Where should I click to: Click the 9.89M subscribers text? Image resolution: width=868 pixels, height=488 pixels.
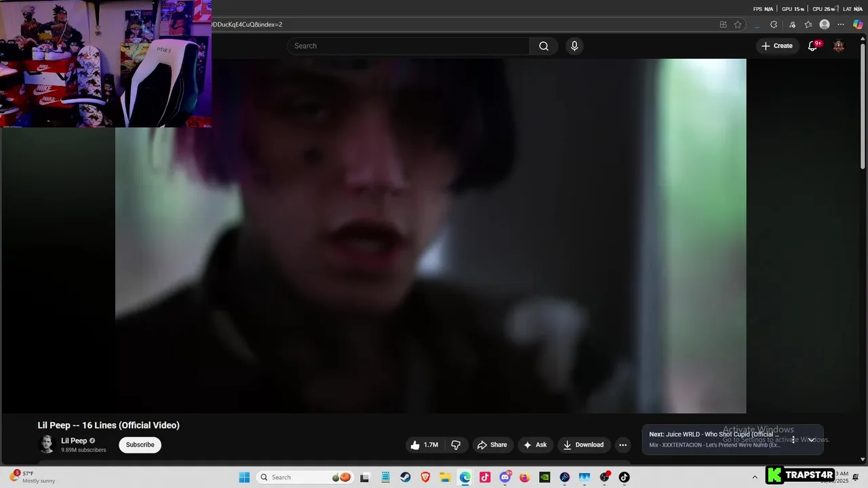83,450
